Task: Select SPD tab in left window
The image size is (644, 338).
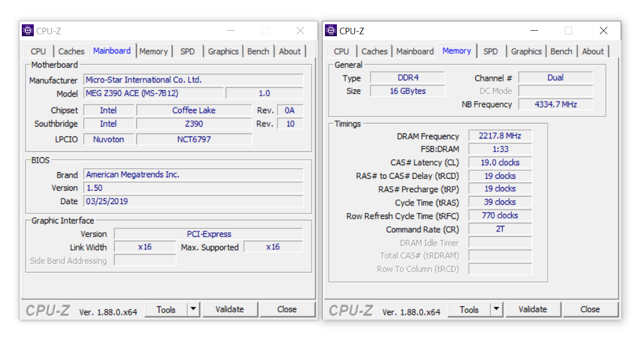Action: [x=188, y=51]
